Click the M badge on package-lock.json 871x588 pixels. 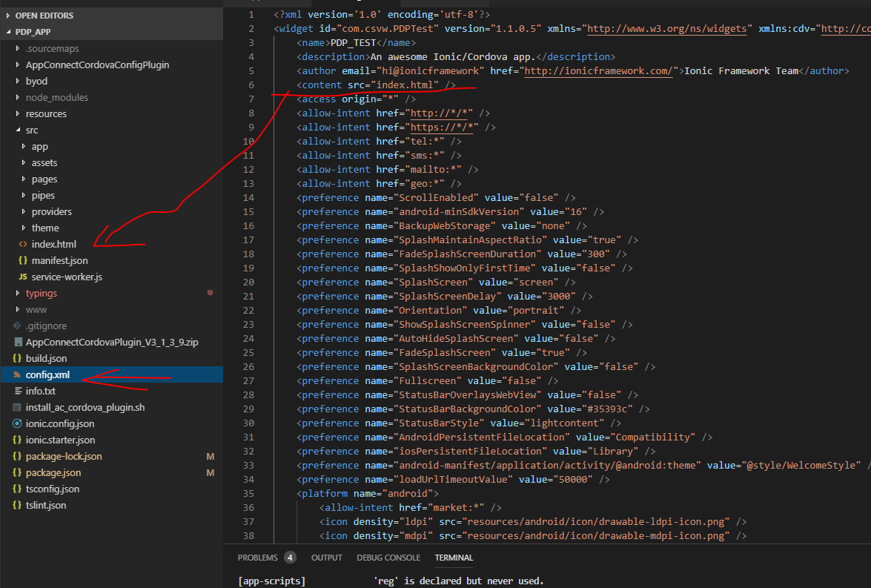[x=210, y=456]
